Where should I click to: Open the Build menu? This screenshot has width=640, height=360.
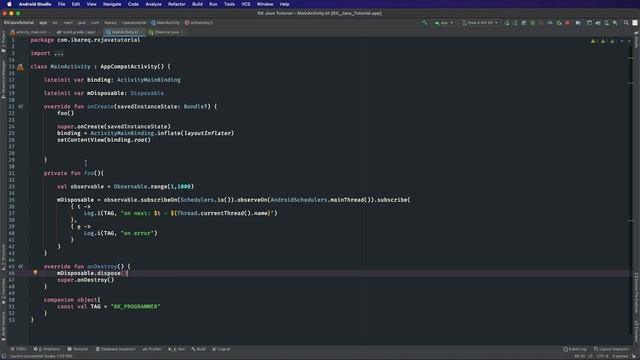198,4
